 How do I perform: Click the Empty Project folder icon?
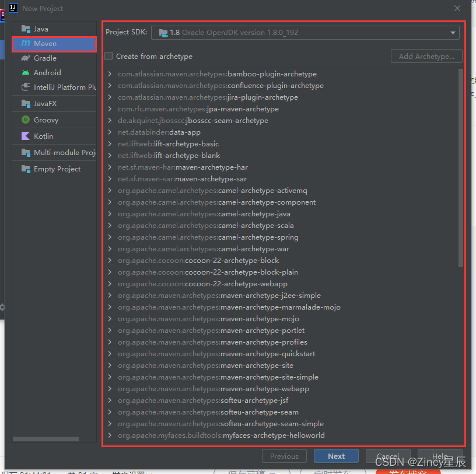click(x=26, y=168)
